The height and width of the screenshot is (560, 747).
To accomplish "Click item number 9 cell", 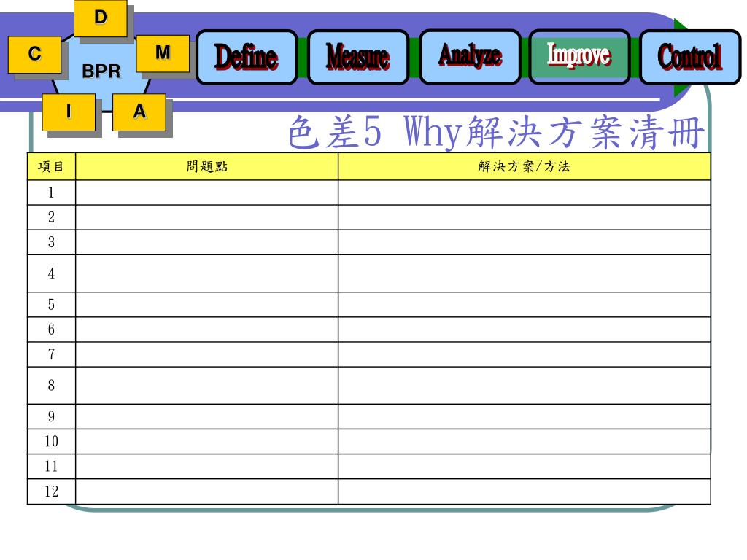I will [52, 416].
